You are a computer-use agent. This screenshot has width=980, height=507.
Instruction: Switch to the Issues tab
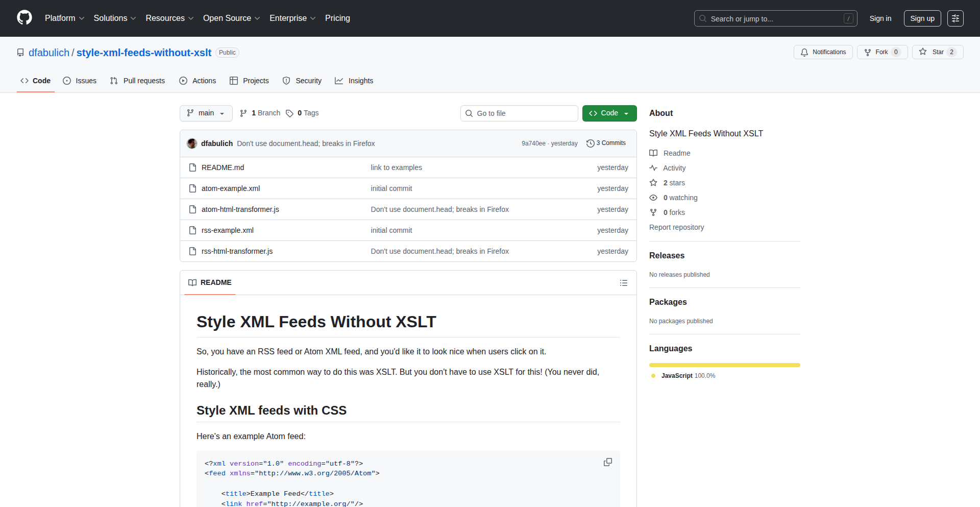(x=80, y=81)
